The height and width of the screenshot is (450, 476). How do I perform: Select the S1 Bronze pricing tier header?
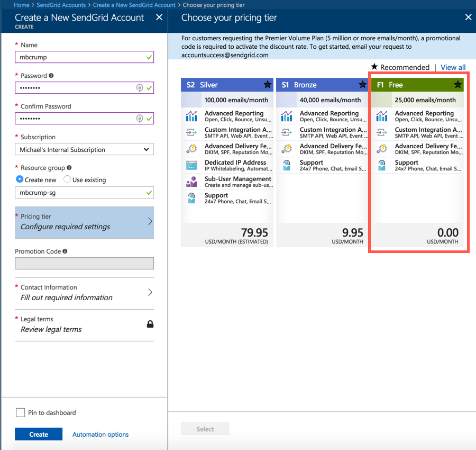pyautogui.click(x=322, y=85)
